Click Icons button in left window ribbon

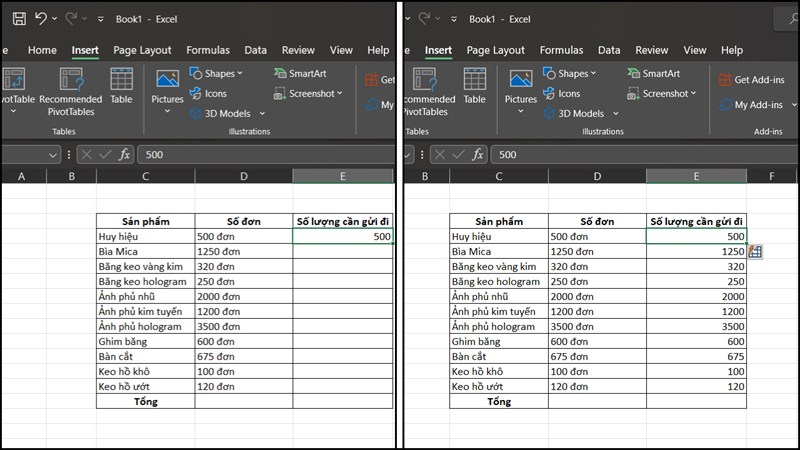point(208,93)
